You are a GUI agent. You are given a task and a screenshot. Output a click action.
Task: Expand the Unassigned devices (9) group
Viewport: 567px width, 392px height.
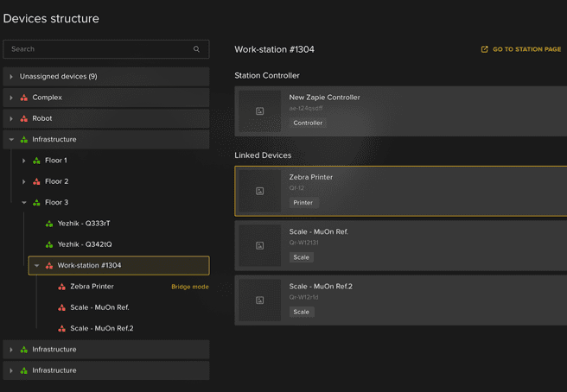click(x=11, y=77)
